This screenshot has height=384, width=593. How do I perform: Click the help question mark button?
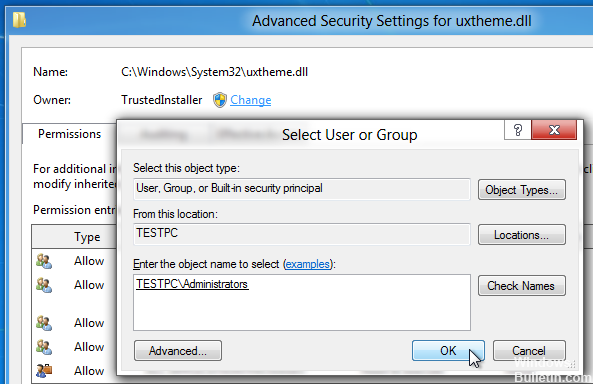518,130
